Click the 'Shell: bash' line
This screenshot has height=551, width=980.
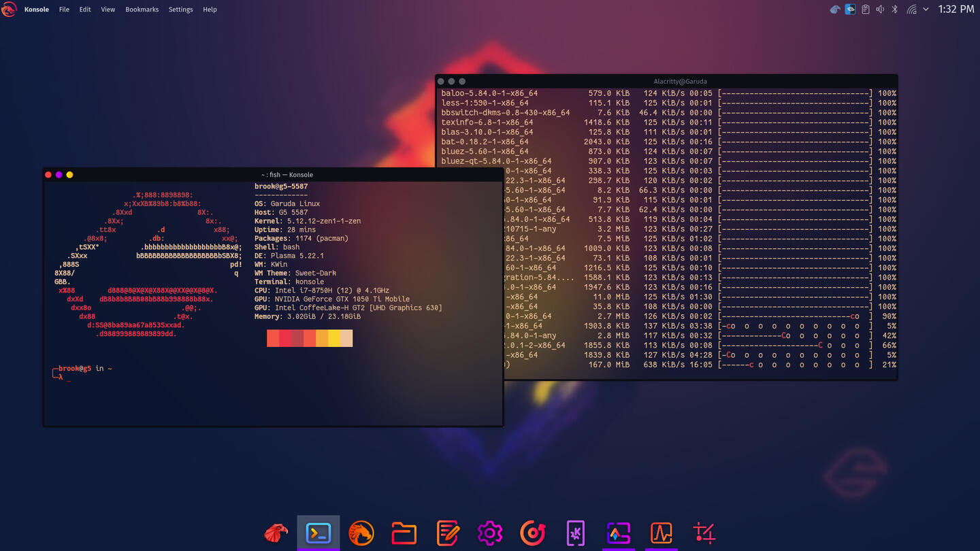point(277,247)
